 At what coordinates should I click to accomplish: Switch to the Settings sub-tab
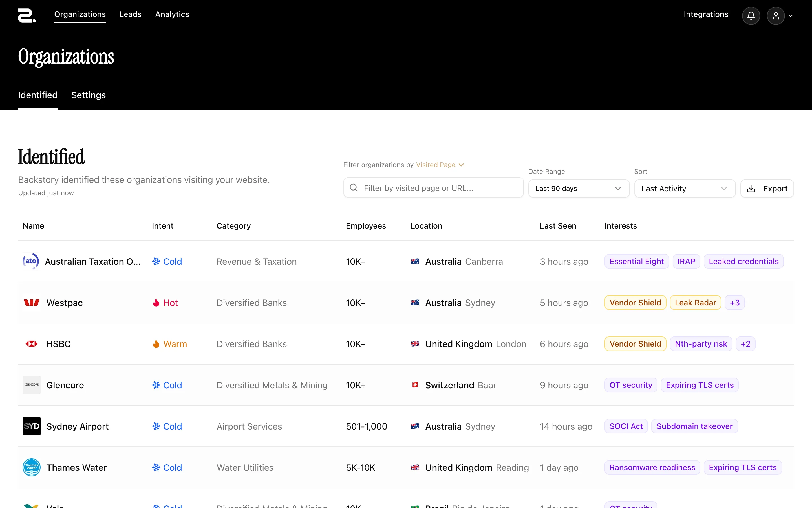click(x=88, y=95)
